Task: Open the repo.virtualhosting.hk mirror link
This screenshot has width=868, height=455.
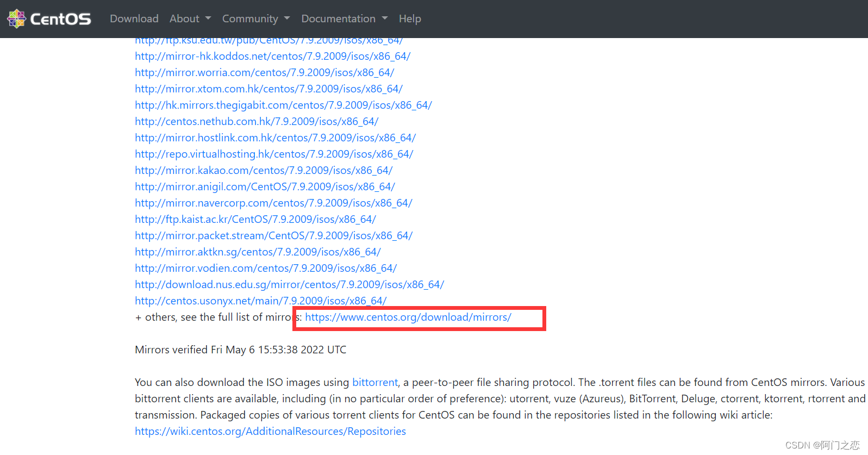Action: coord(274,154)
